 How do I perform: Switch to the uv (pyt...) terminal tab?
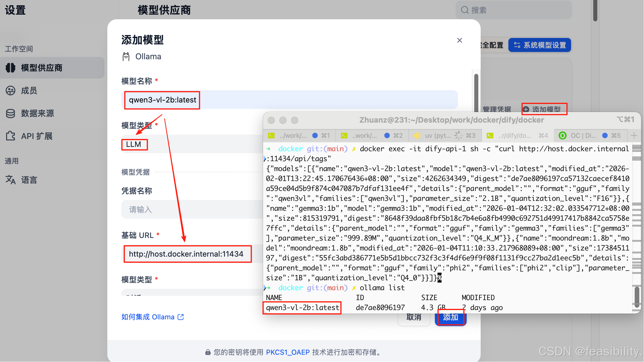click(x=437, y=135)
